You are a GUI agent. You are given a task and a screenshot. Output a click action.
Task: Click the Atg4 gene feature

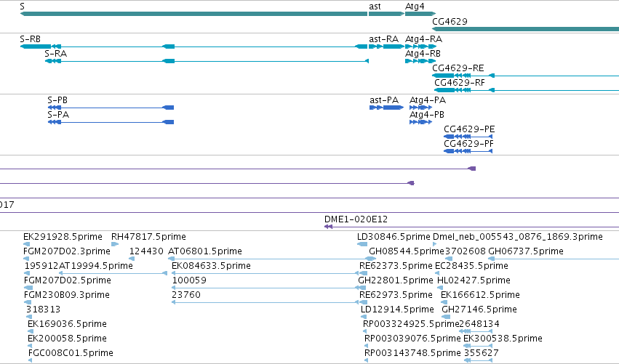pyautogui.click(x=420, y=14)
